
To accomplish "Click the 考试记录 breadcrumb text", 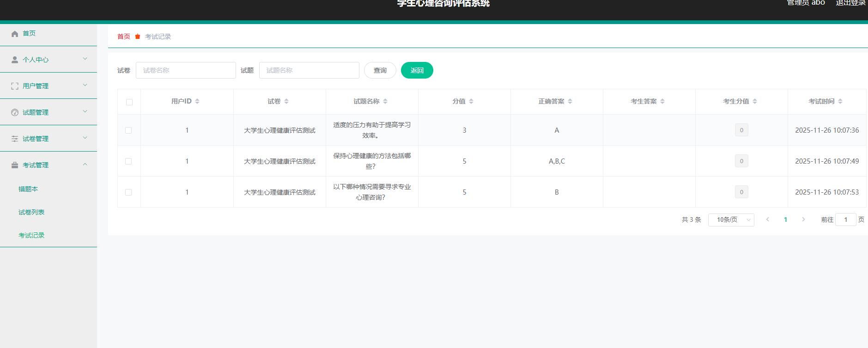I will click(x=158, y=37).
